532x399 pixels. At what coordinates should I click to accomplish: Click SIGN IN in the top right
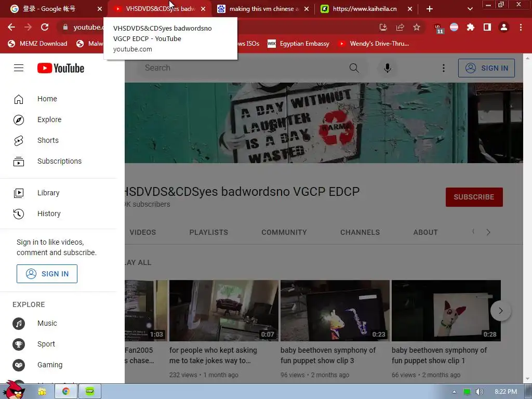pyautogui.click(x=486, y=68)
